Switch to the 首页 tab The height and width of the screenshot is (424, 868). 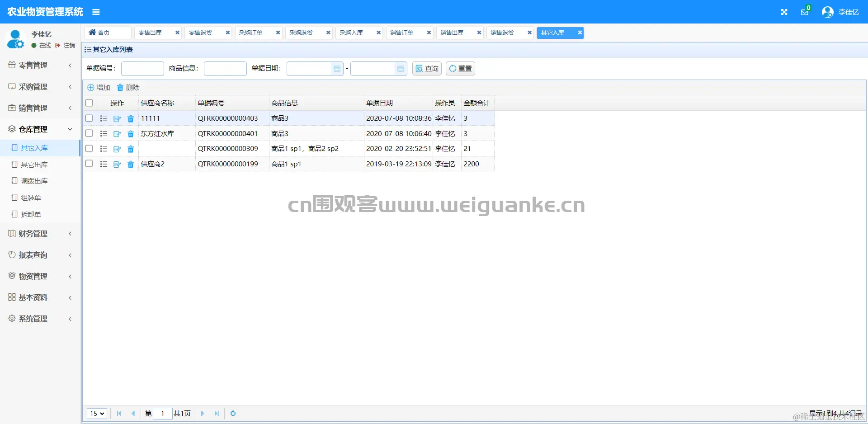coord(108,33)
